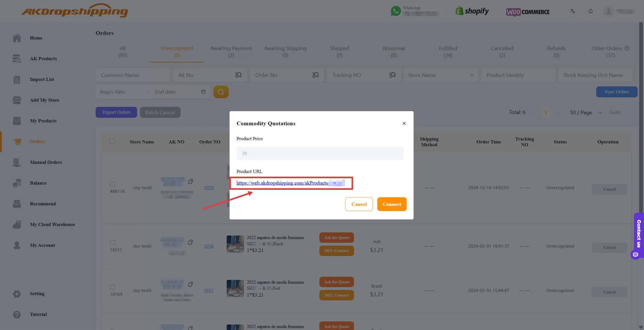Viewport: 644px width, 330px height.
Task: Open the Home section in the sidebar
Action: click(x=36, y=38)
